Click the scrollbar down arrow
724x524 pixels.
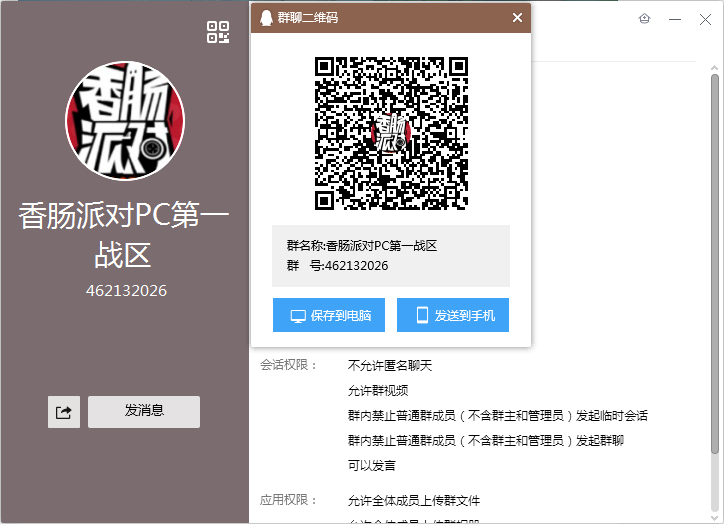[715, 517]
